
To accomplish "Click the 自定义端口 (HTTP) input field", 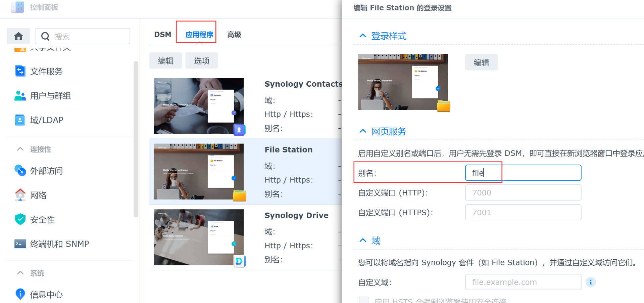I will (x=523, y=192).
